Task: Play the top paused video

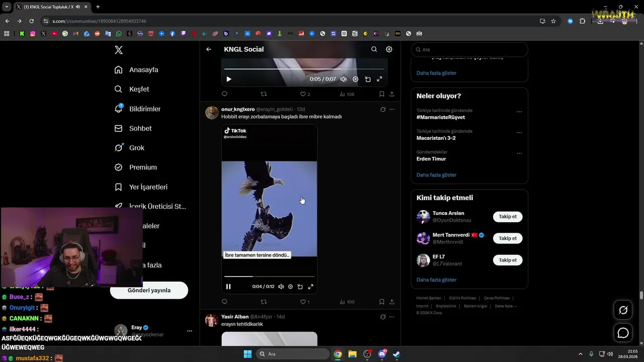Action: click(229, 79)
